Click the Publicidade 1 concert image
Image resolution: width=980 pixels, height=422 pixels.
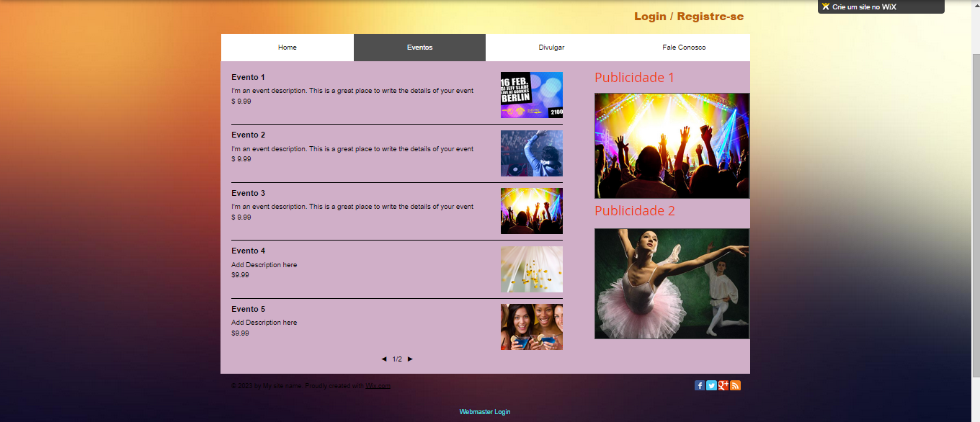672,145
